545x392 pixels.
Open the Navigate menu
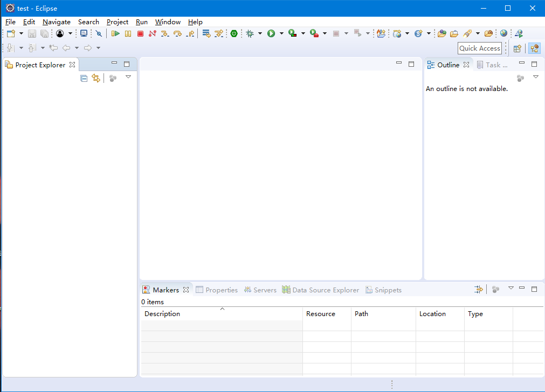click(x=56, y=22)
